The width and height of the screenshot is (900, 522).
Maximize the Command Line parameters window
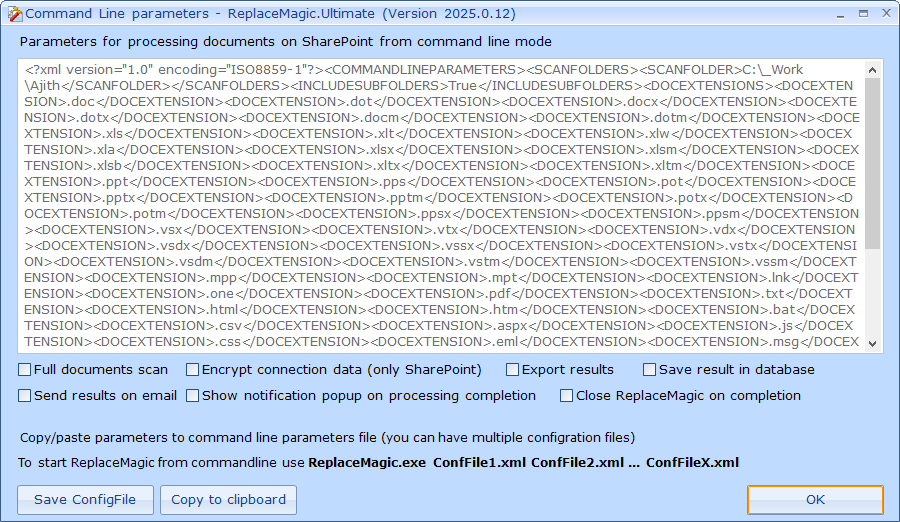(x=858, y=13)
